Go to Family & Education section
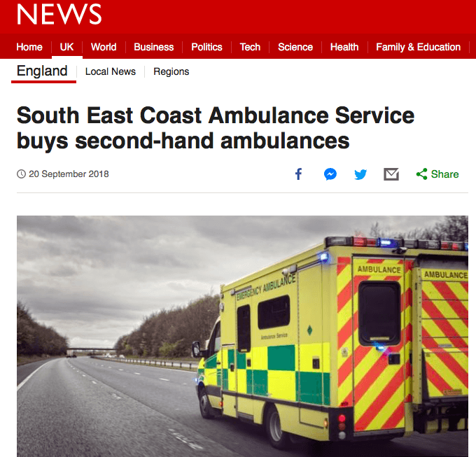The image size is (476, 457). 418,47
